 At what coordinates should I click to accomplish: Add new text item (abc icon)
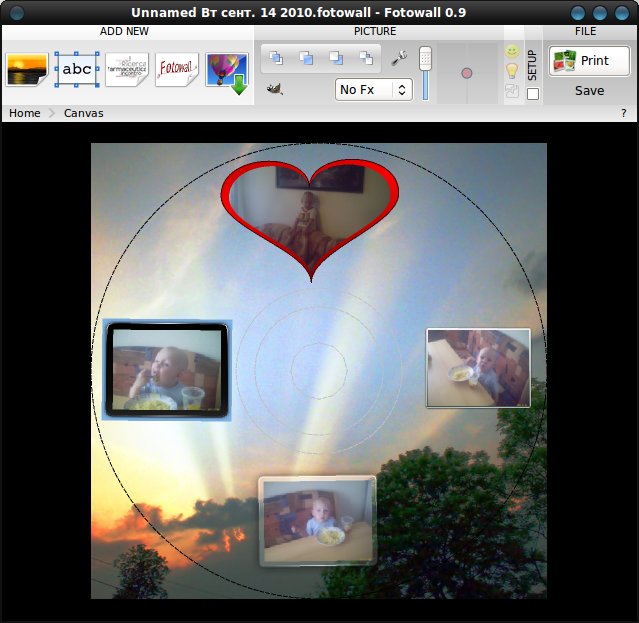point(77,69)
